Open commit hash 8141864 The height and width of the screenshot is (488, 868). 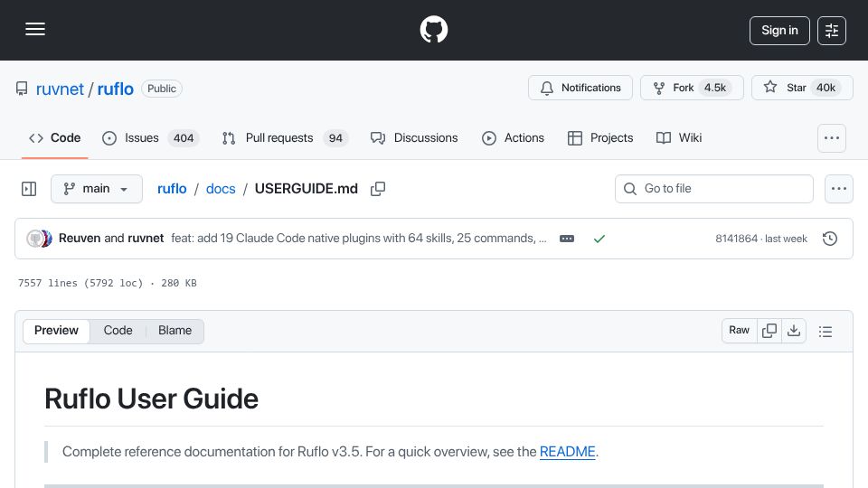(736, 239)
